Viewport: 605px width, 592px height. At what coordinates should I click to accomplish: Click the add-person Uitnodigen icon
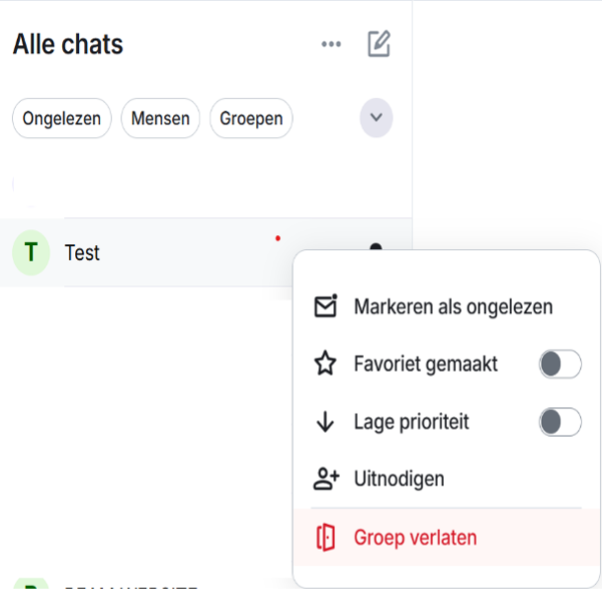[x=325, y=479]
